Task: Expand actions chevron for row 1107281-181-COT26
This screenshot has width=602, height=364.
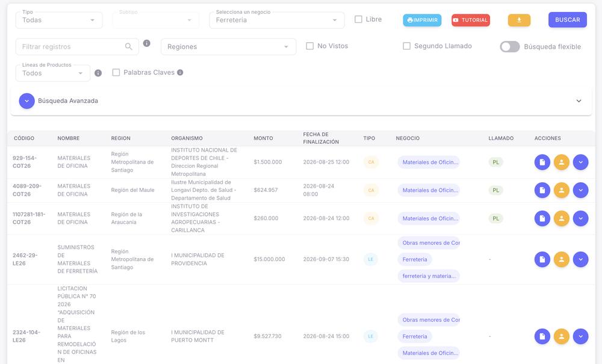Action: (580, 218)
